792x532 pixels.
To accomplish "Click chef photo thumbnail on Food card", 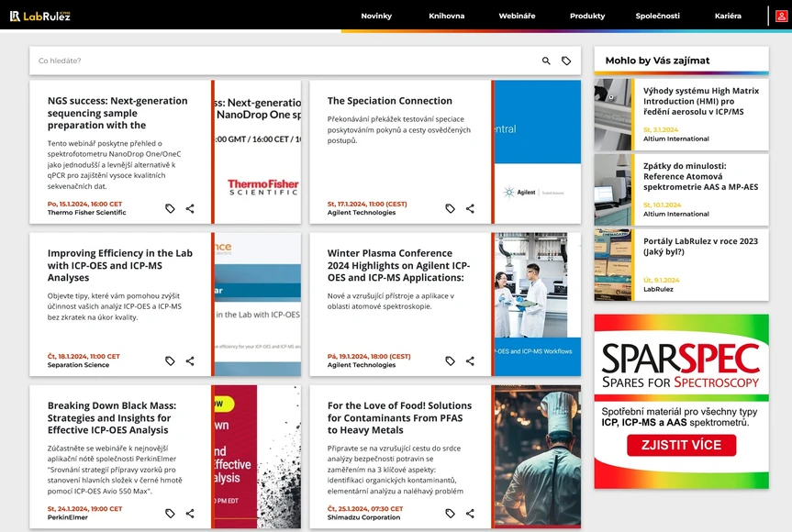I will tap(538, 457).
